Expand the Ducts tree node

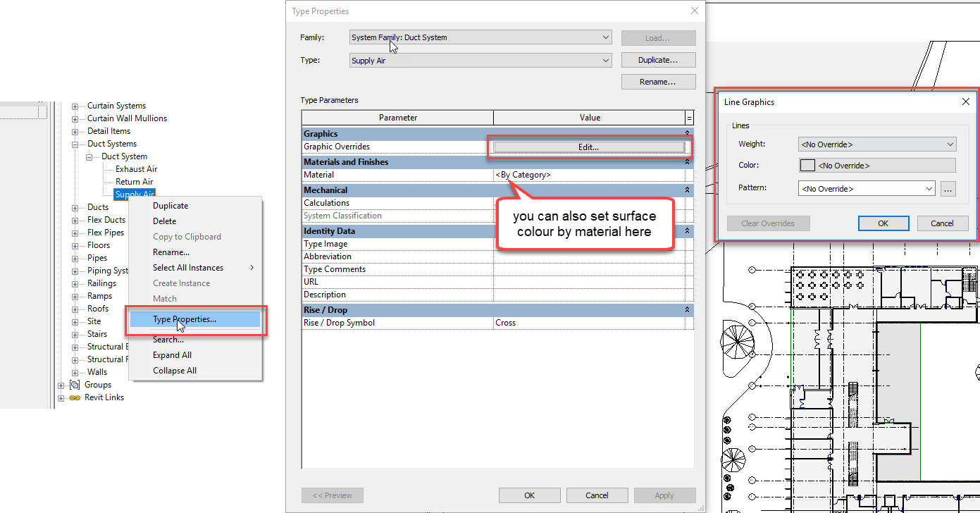(x=75, y=206)
